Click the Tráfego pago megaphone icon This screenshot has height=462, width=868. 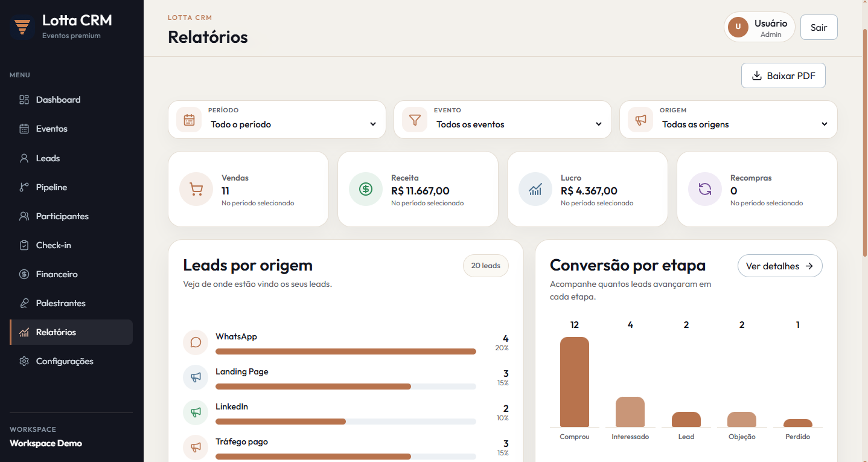click(196, 448)
